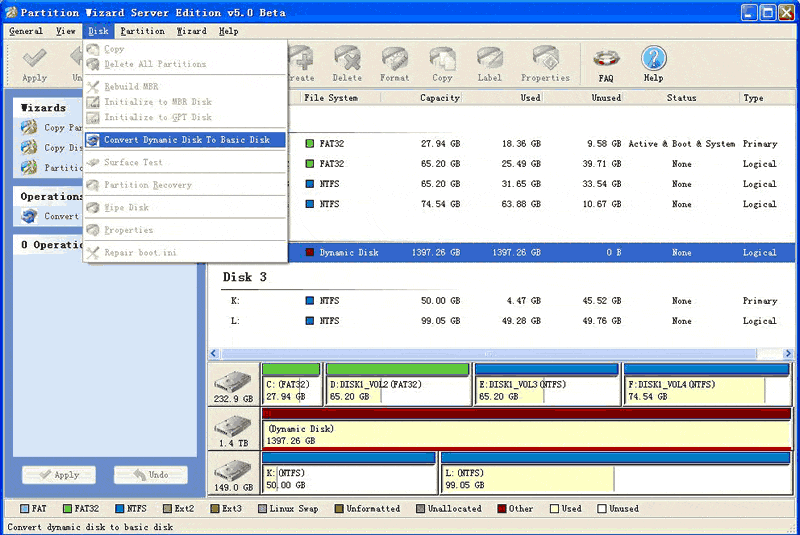
Task: Click the Create partition toolbar icon
Action: click(x=302, y=58)
